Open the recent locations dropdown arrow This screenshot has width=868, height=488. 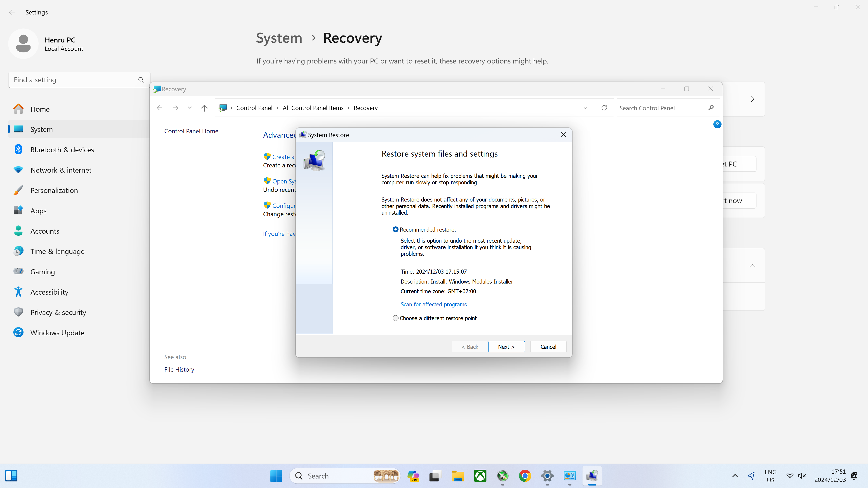click(190, 108)
